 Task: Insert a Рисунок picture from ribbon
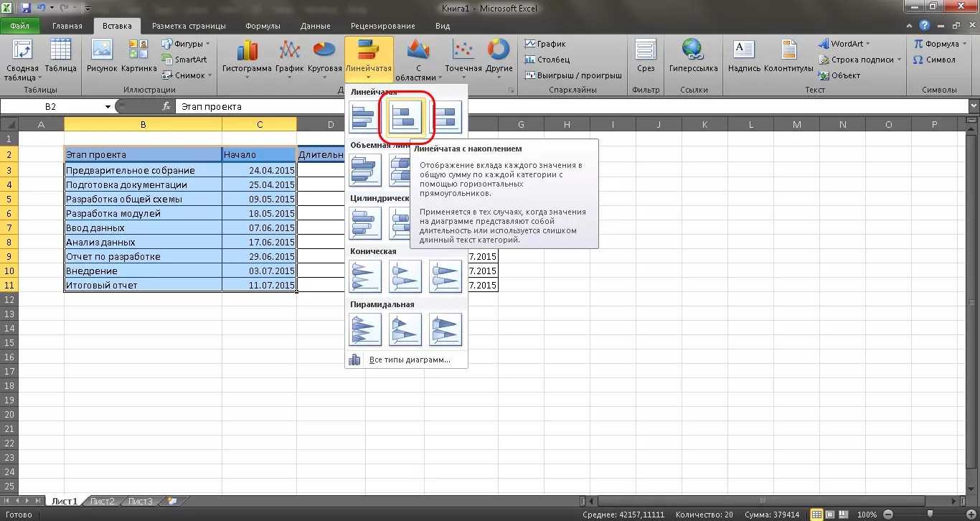(102, 56)
